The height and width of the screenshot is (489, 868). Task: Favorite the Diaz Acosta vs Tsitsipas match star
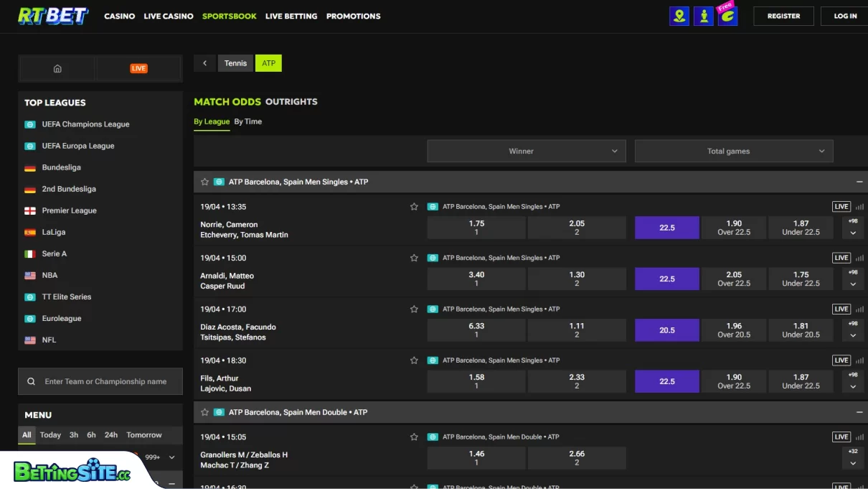(414, 309)
